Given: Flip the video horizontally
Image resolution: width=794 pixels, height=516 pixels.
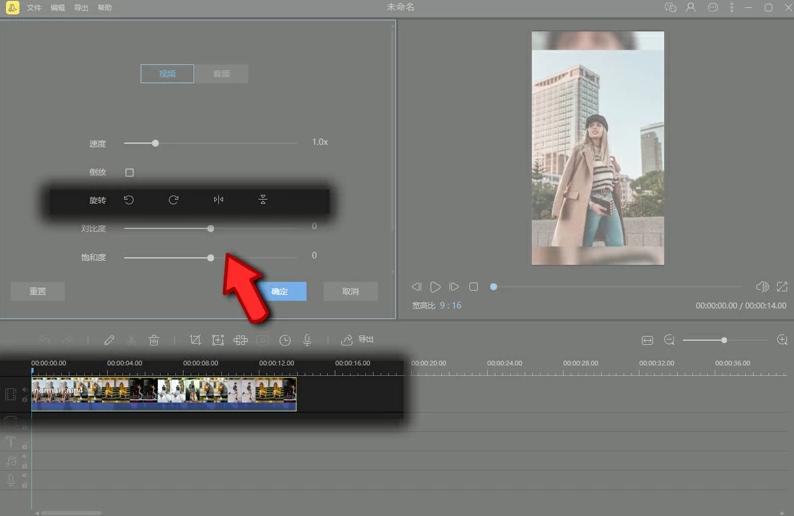Looking at the screenshot, I should (218, 200).
